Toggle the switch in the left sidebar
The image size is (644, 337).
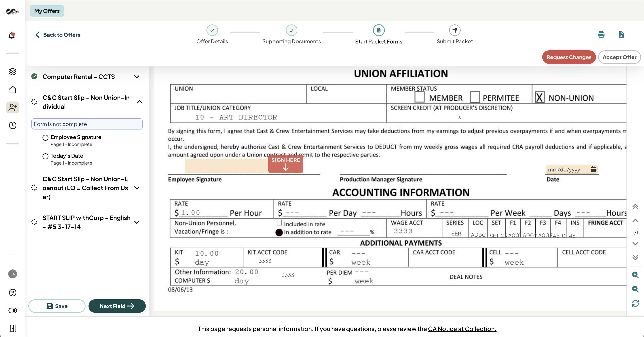[x=12, y=311]
